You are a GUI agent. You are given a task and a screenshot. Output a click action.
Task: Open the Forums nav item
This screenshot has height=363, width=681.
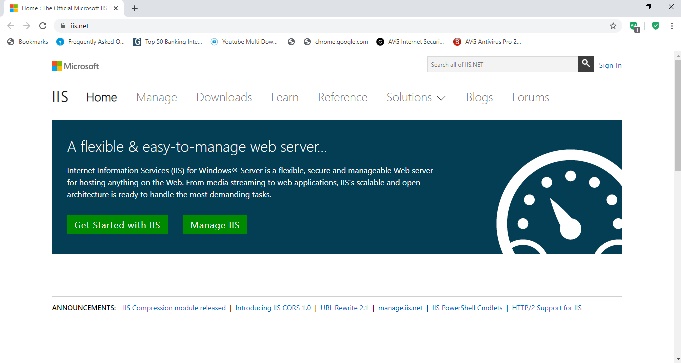531,97
